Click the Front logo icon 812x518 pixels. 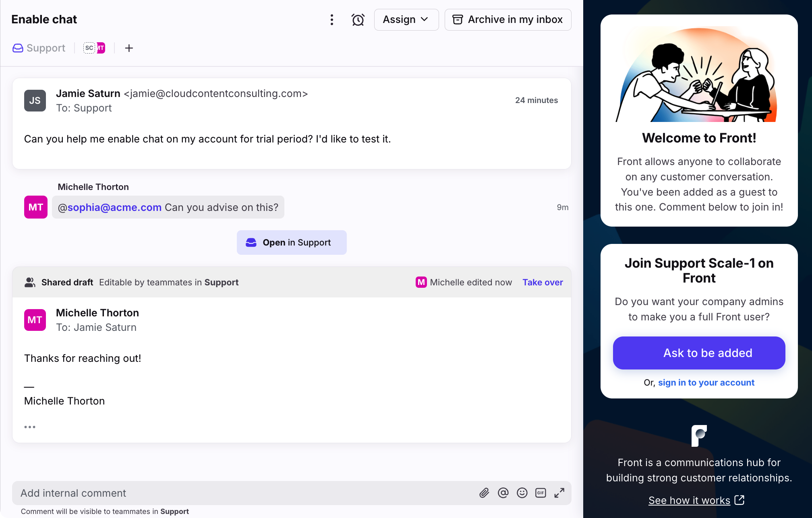tap(699, 436)
